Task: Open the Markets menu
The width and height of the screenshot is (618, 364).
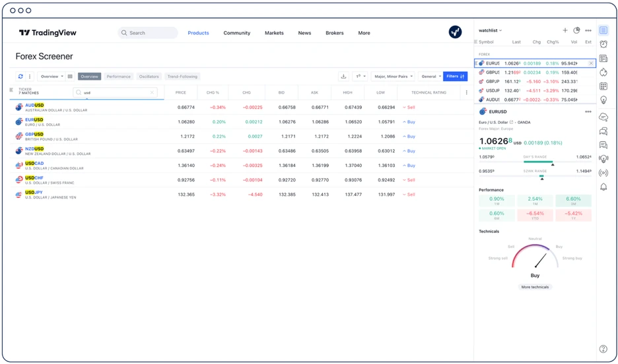Action: (x=274, y=33)
